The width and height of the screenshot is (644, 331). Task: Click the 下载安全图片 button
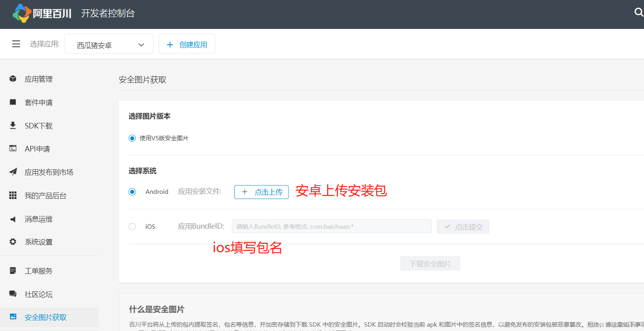(x=430, y=264)
